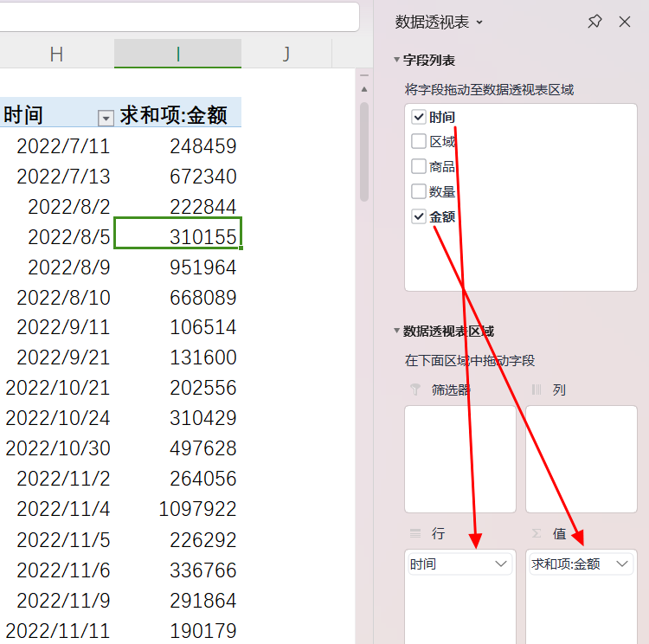649x644 pixels.
Task: Pin the pivot table pane
Action: 594,22
